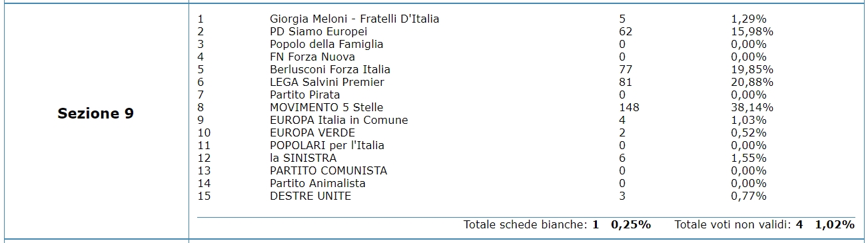Click the Sezione 9 heading

point(95,114)
